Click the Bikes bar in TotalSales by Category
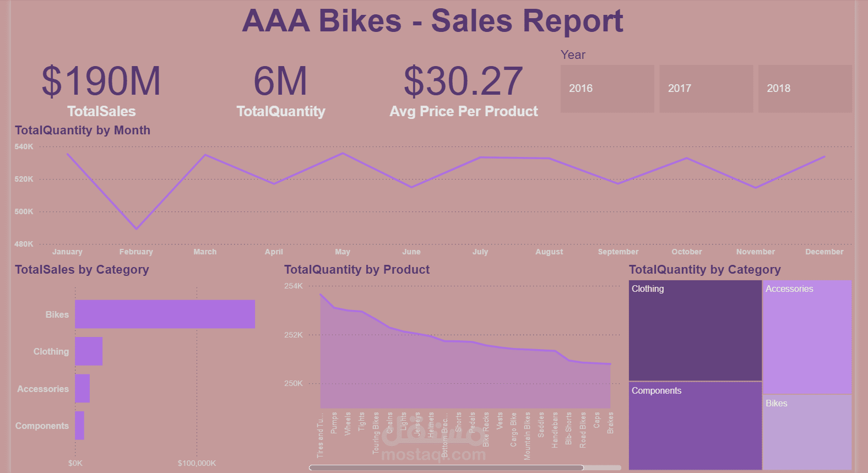The image size is (868, 473). tap(165, 314)
